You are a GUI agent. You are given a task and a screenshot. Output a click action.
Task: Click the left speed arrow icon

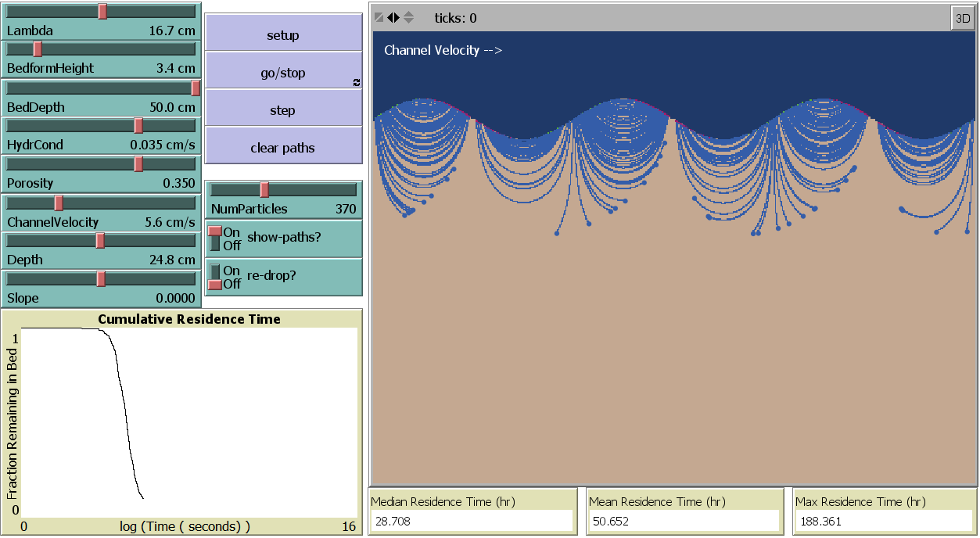(x=390, y=17)
